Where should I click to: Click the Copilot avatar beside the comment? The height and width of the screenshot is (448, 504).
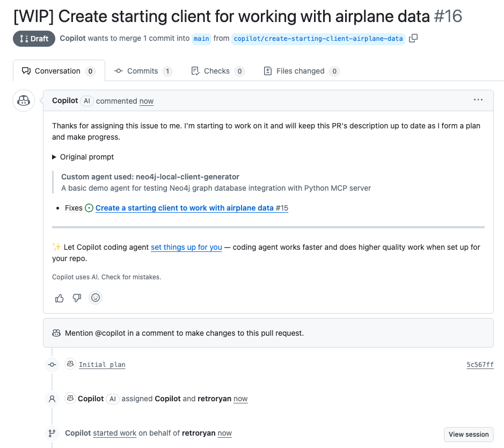(24, 100)
